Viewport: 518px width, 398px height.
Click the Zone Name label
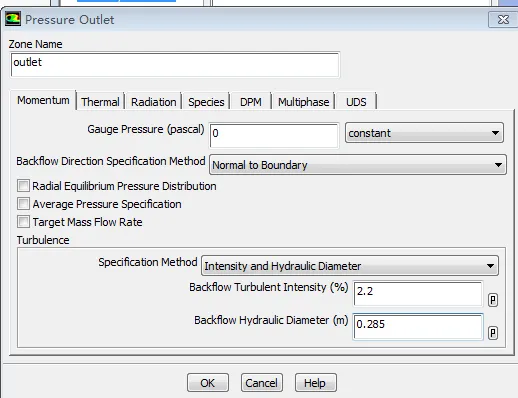pyautogui.click(x=35, y=44)
